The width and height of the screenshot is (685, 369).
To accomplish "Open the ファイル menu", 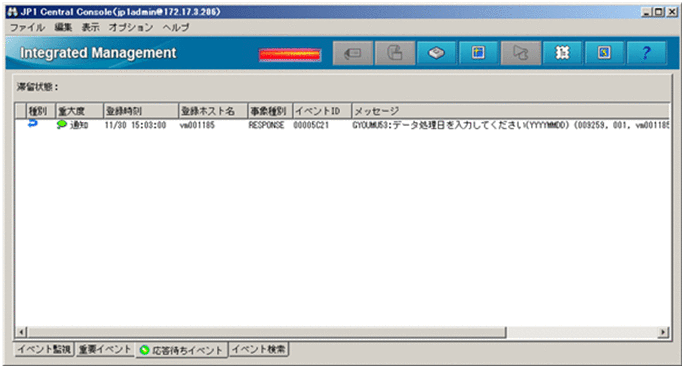I will [x=28, y=28].
